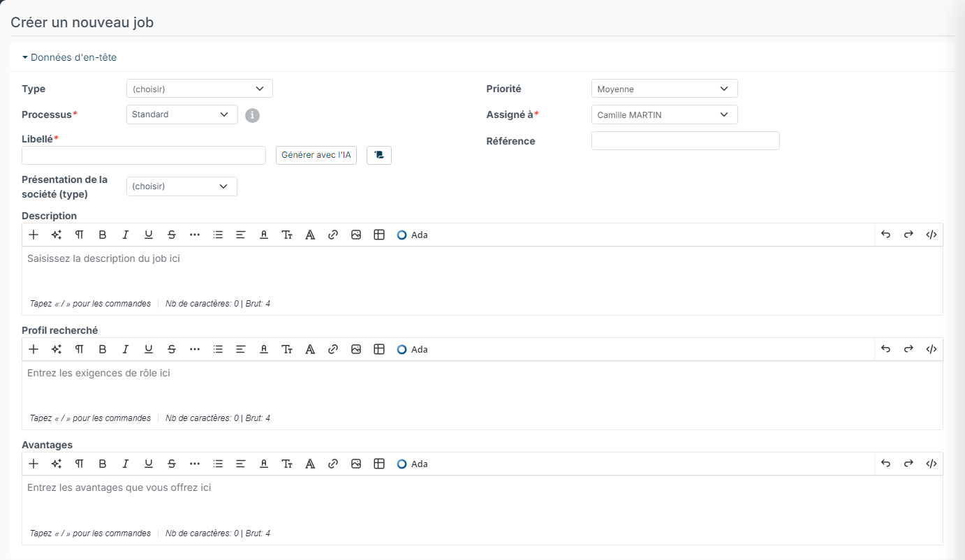This screenshot has width=965, height=560.
Task: Open font size in Avantages toolbar
Action: [287, 464]
